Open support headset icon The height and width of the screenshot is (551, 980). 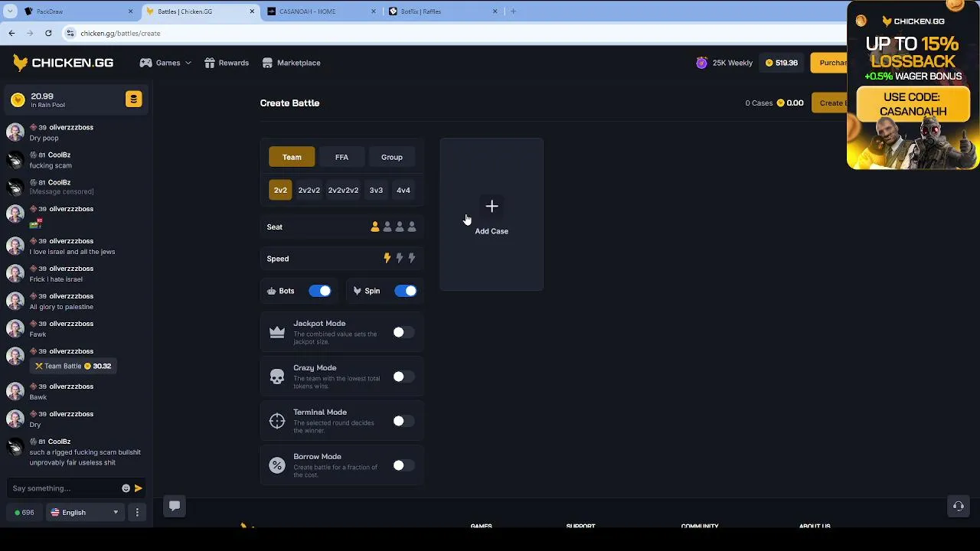tap(958, 506)
